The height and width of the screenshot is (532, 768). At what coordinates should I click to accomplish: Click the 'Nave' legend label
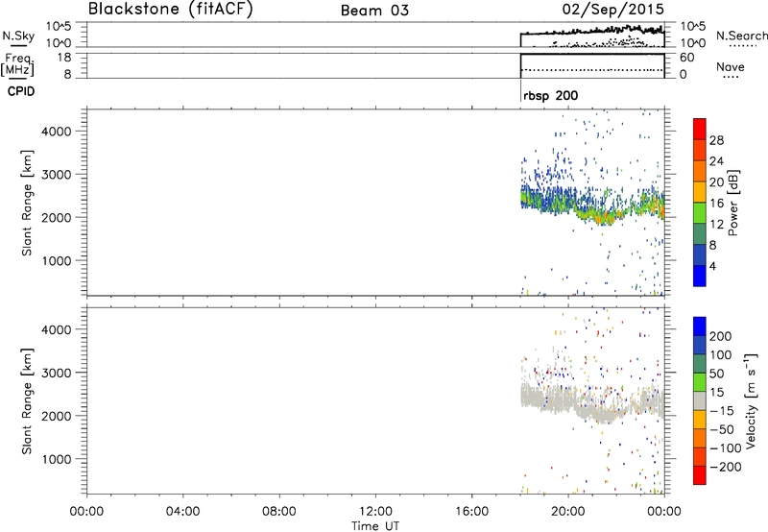click(x=731, y=66)
